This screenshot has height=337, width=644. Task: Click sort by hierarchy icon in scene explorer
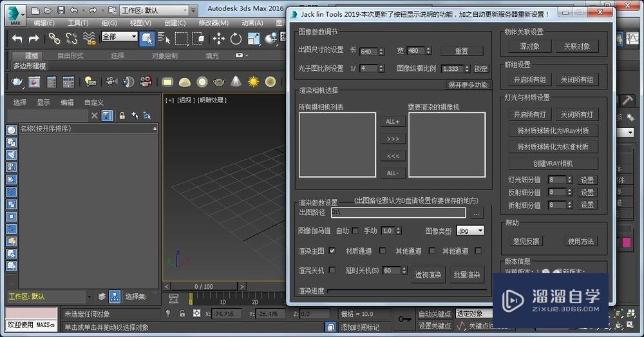coord(115,296)
